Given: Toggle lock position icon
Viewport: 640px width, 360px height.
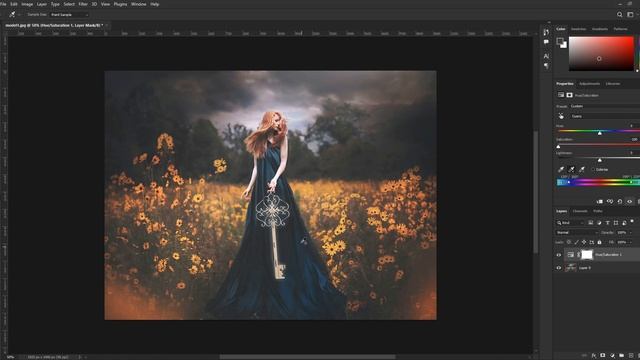Looking at the screenshot, I should click(x=584, y=242).
